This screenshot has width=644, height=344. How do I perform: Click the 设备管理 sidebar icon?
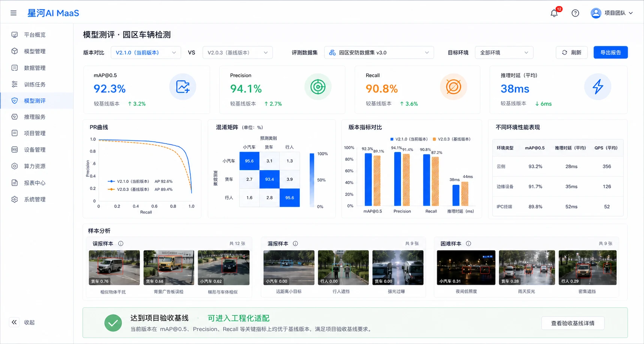tap(15, 149)
